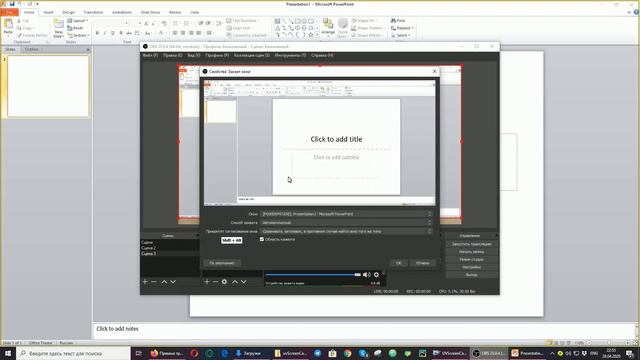Open Select dropdown in PowerPoint Editing group

(400, 36)
